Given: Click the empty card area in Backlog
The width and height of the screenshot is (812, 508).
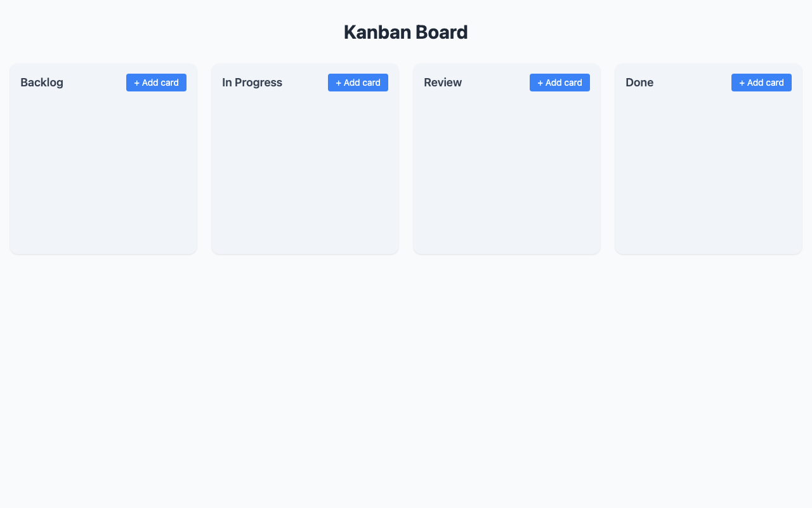Looking at the screenshot, I should (103, 171).
